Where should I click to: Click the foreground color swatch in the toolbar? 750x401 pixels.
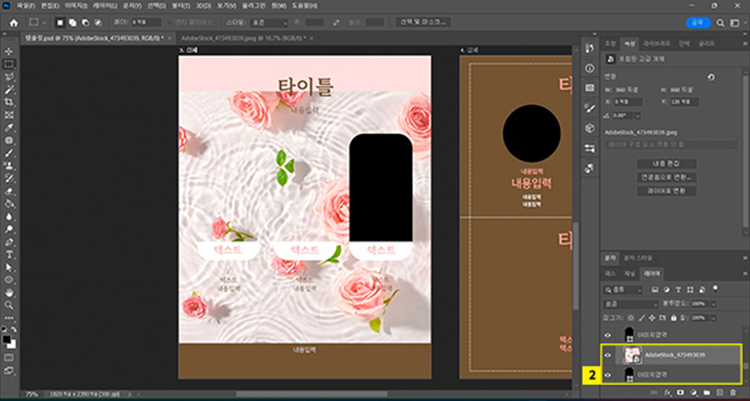[x=7, y=339]
